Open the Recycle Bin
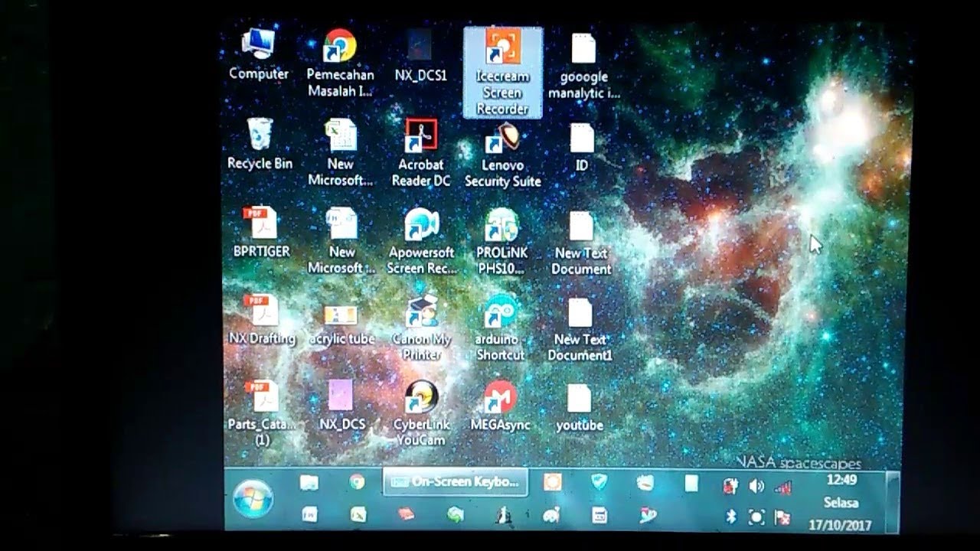980x551 pixels. 260,144
